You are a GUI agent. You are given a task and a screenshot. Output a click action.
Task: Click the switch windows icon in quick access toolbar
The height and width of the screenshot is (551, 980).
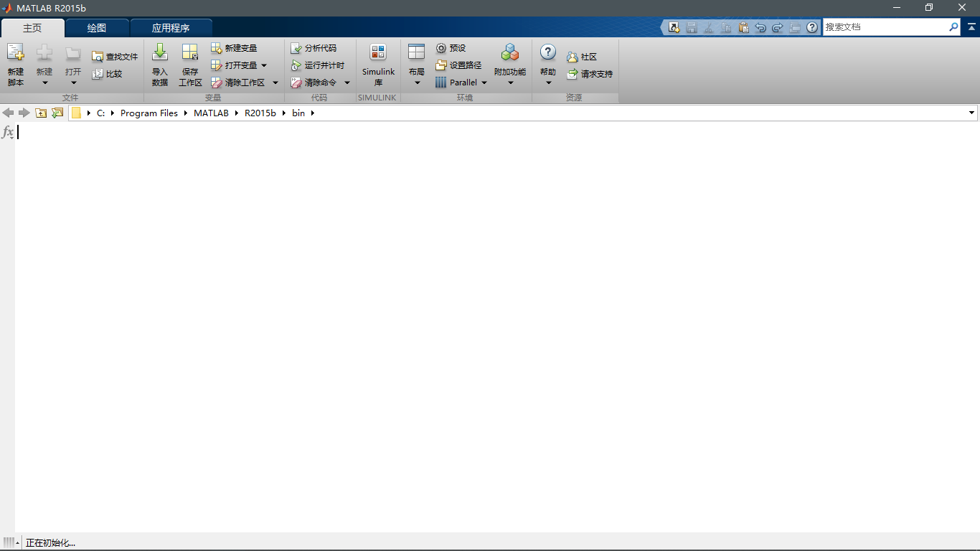(x=795, y=27)
